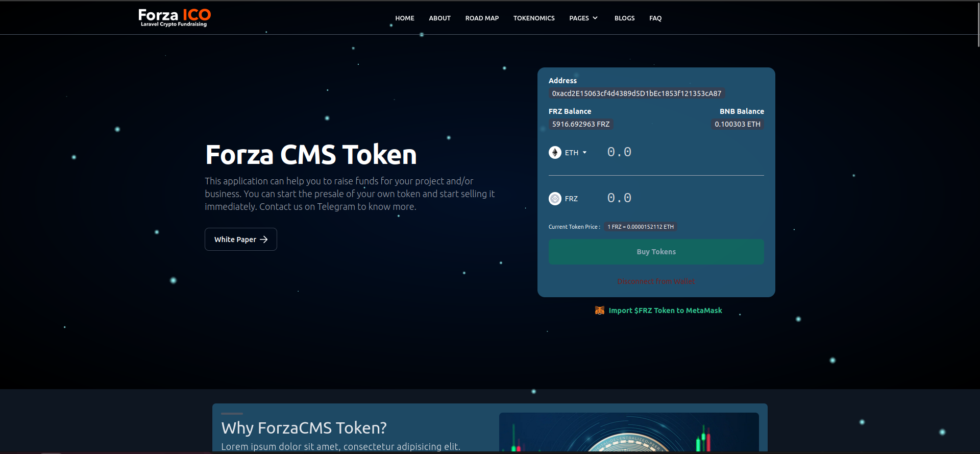Visit the FAQ page
Viewport: 980px width, 454px height.
[x=655, y=18]
